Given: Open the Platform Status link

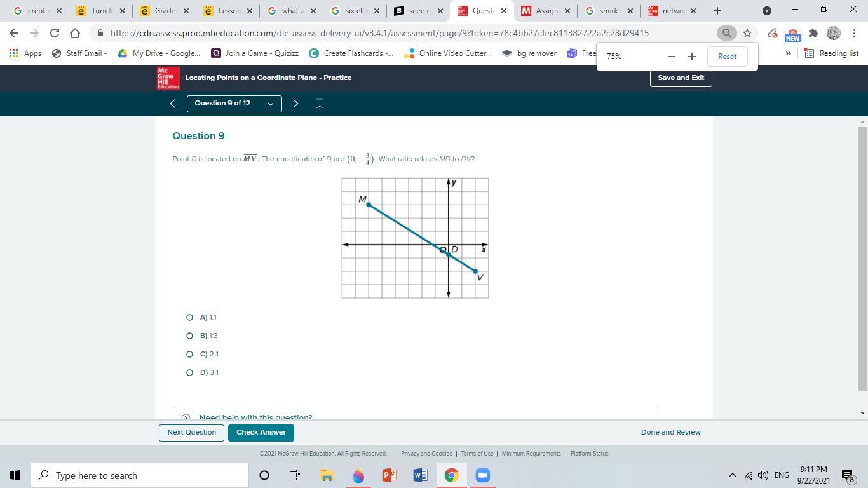Looking at the screenshot, I should [x=589, y=454].
